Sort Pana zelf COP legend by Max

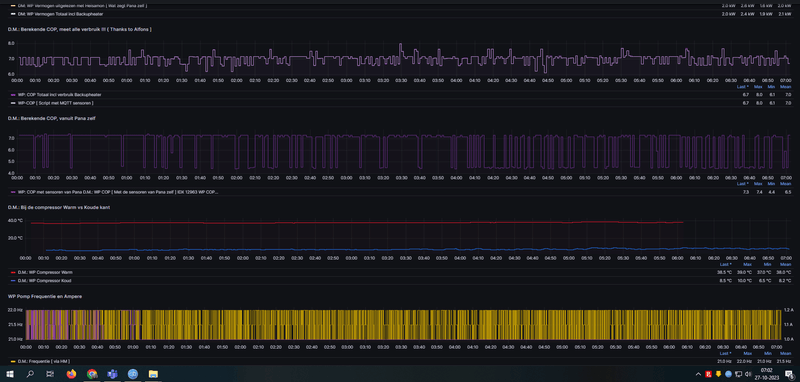pyautogui.click(x=758, y=184)
